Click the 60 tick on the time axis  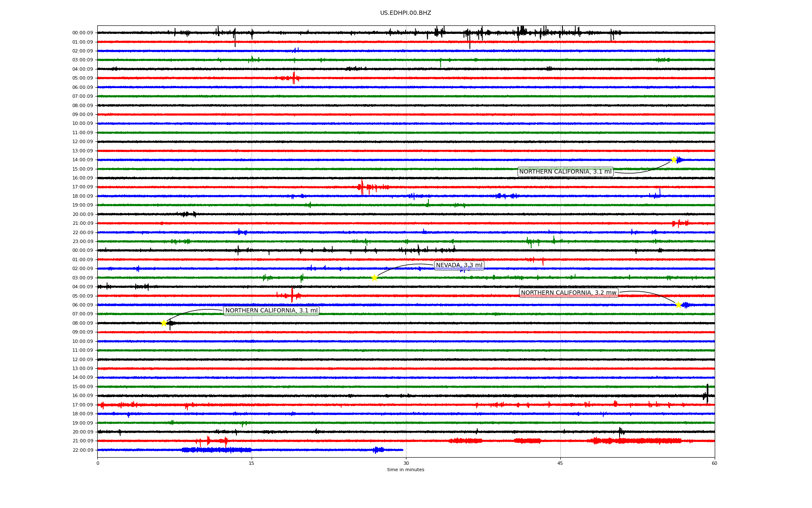click(714, 464)
